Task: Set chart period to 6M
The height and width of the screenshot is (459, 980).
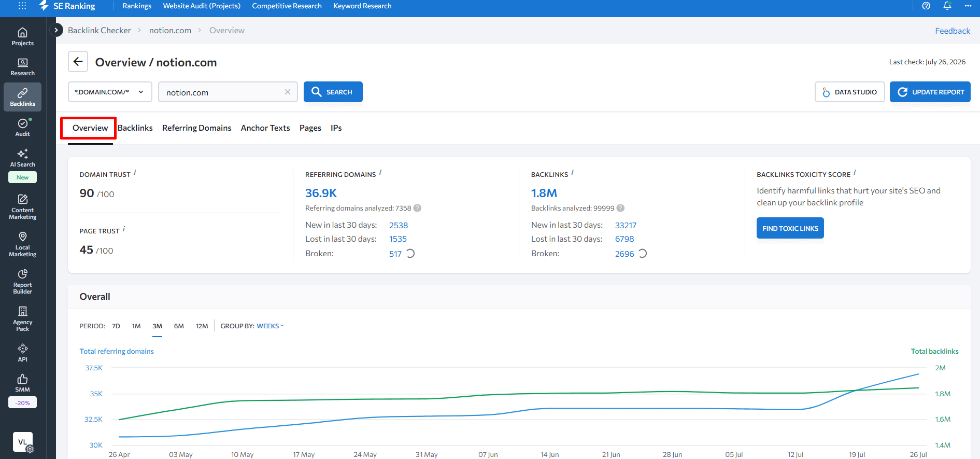Action: pyautogui.click(x=179, y=326)
